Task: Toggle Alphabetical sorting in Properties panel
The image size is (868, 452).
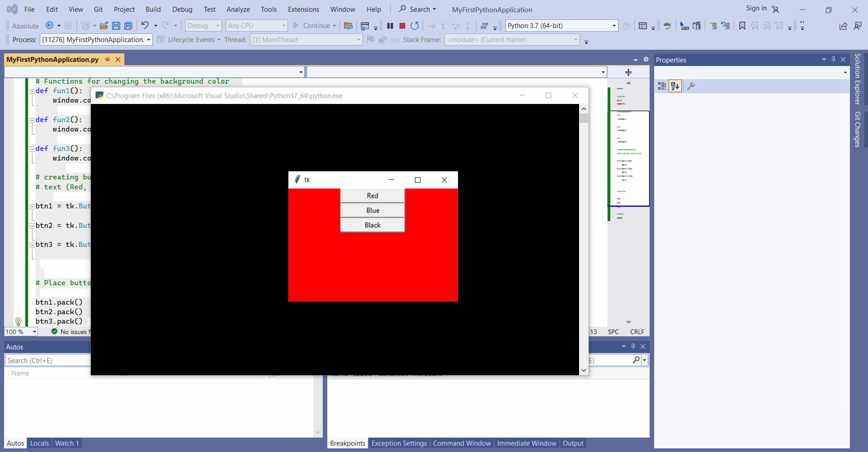Action: tap(675, 86)
